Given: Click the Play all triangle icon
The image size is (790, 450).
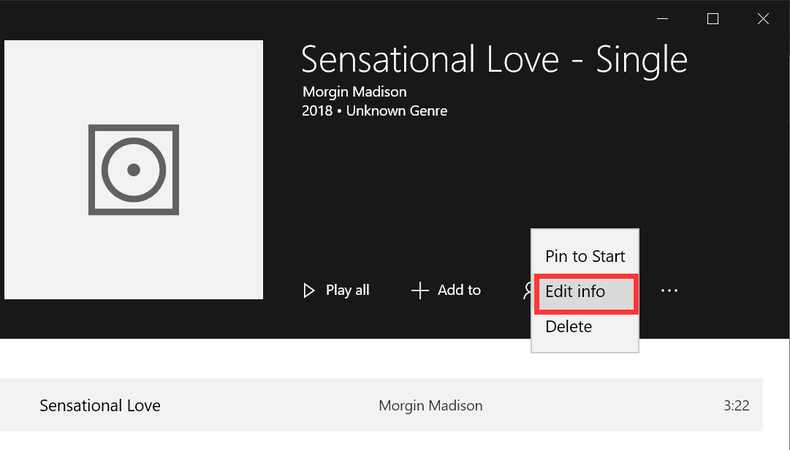Looking at the screenshot, I should [x=309, y=290].
